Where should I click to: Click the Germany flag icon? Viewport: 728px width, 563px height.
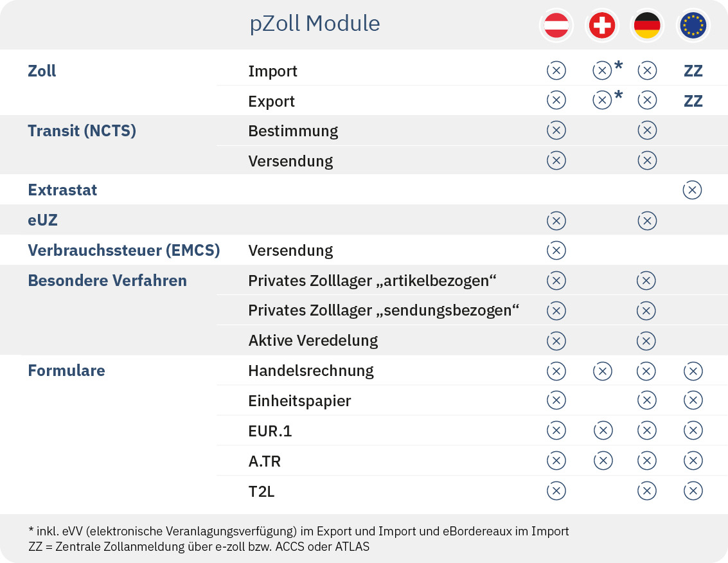[x=647, y=26]
